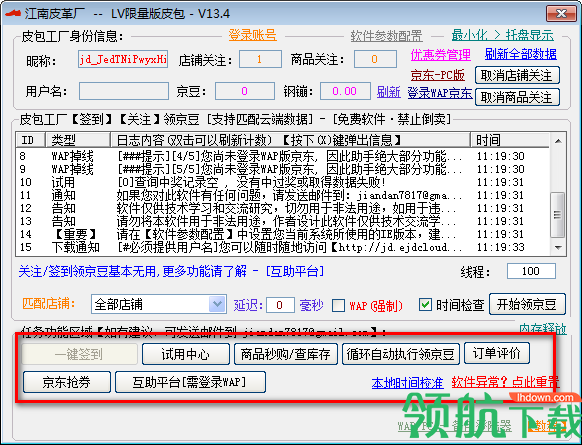
Task: Open 京东-PC版 link
Action: [x=438, y=75]
